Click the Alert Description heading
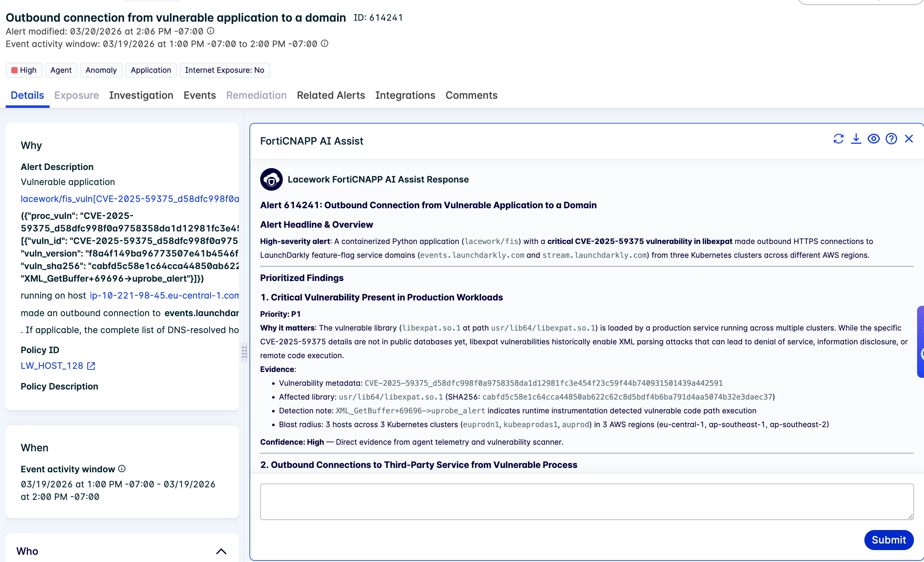This screenshot has width=924, height=562. (x=57, y=167)
